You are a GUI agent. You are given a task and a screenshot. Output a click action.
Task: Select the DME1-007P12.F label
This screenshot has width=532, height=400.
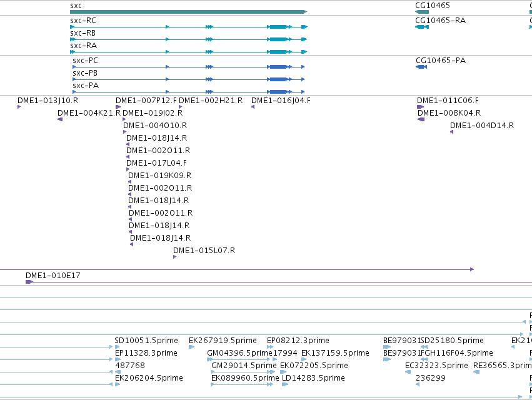pyautogui.click(x=146, y=101)
